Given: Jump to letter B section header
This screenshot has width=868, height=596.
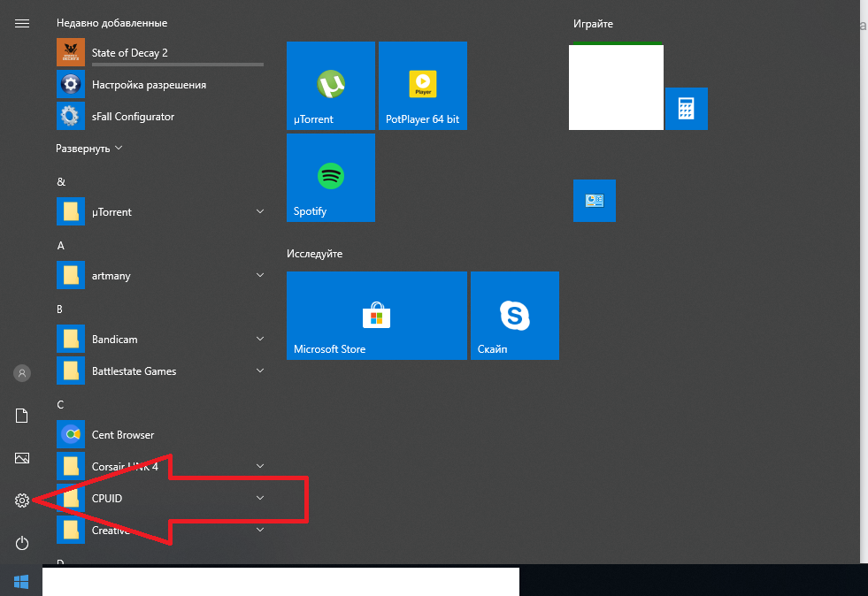Looking at the screenshot, I should click(x=60, y=309).
